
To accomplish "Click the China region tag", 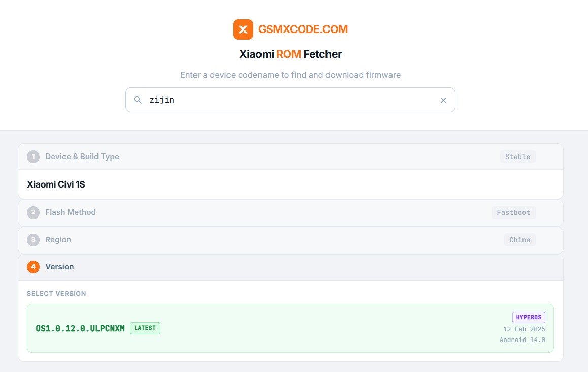I will click(x=520, y=240).
